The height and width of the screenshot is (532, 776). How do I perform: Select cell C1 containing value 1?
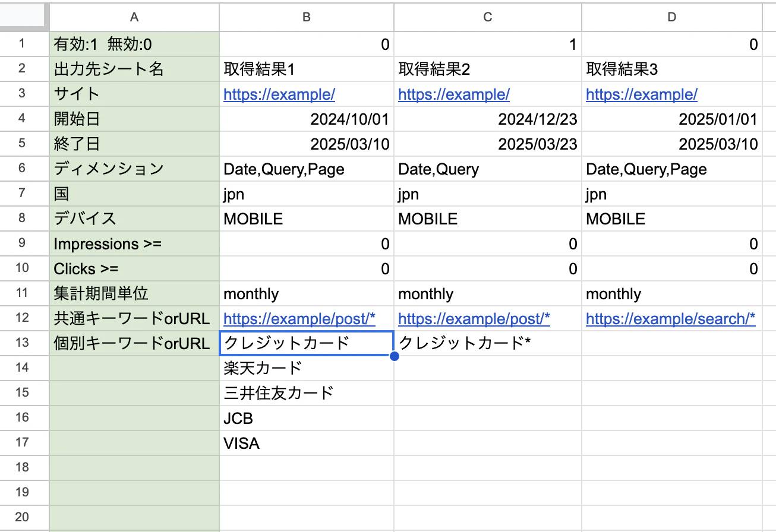[x=488, y=44]
